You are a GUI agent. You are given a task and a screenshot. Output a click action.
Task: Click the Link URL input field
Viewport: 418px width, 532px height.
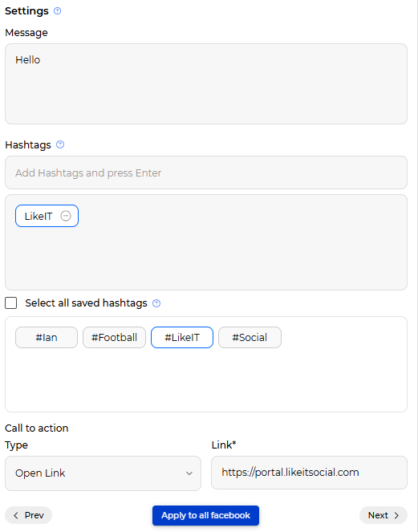[x=309, y=473]
